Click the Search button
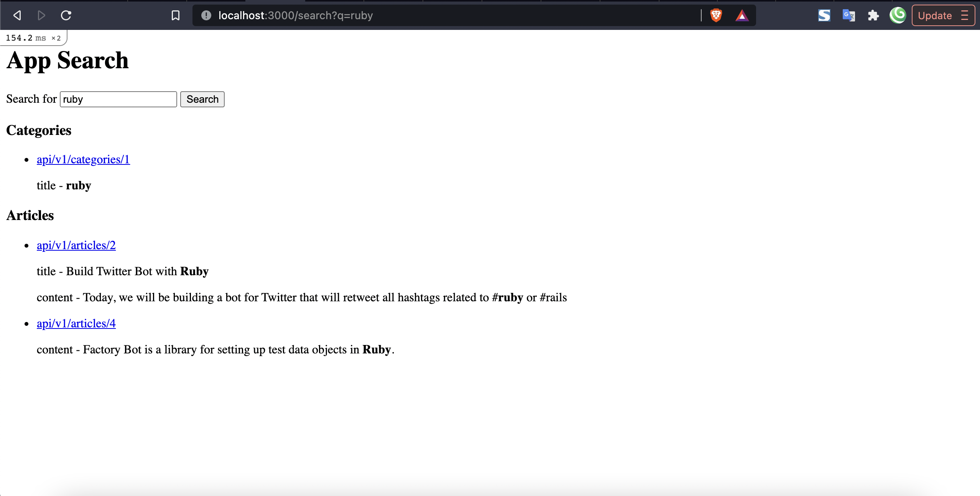The height and width of the screenshot is (496, 980). click(x=202, y=99)
